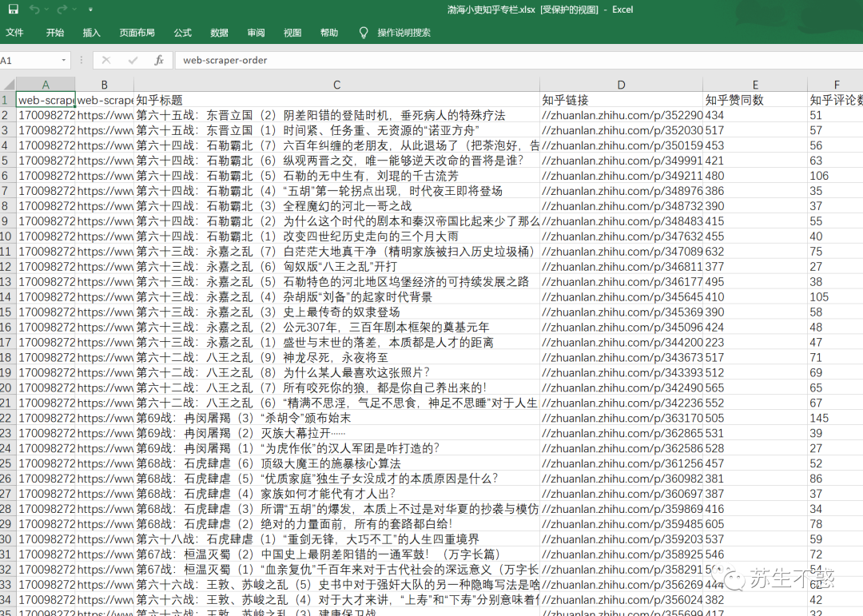Image resolution: width=863 pixels, height=616 pixels.
Task: Click title 史上最传奇的奴隶登场
Action: (x=342, y=312)
